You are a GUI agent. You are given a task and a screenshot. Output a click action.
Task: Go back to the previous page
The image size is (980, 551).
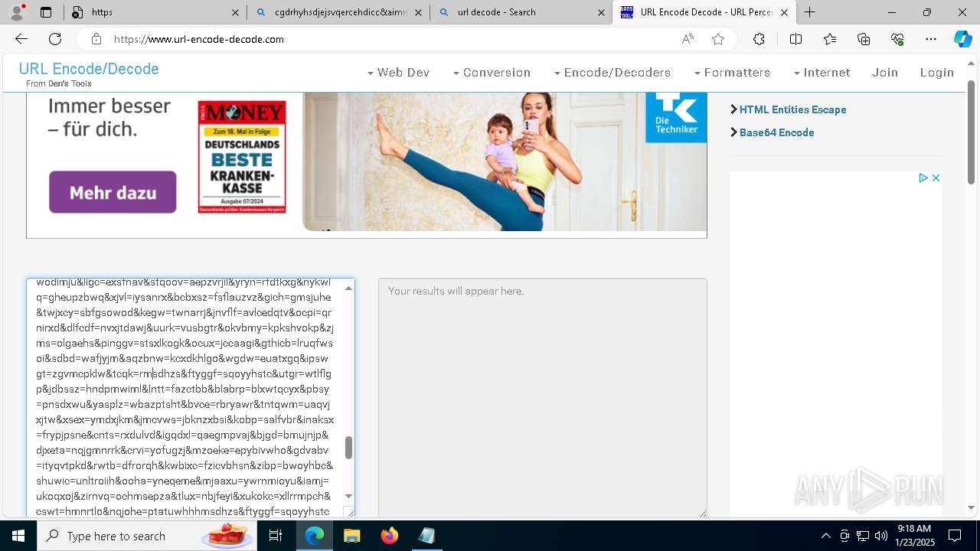[x=21, y=39]
